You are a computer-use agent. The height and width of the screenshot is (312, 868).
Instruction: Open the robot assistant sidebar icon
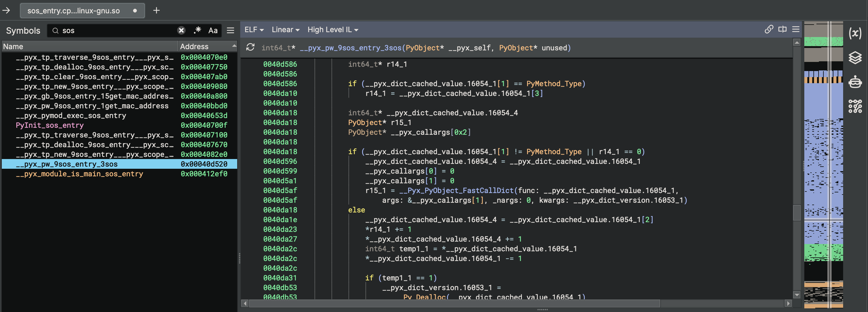(x=855, y=82)
